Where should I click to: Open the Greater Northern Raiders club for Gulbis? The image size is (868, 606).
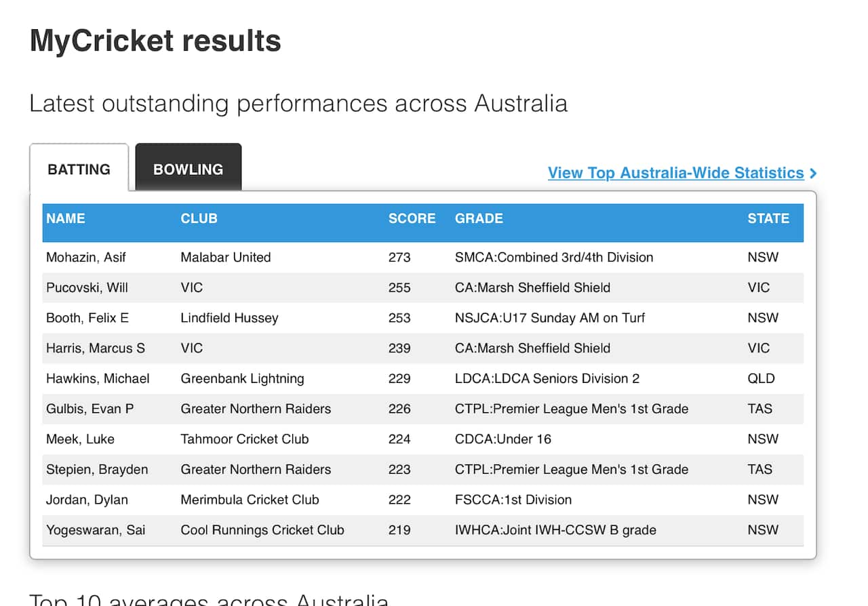click(256, 409)
